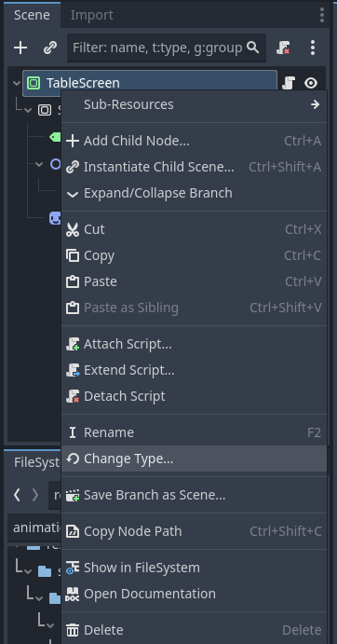Click Save Branch as Scene...
Screen dimensions: 337x644
(x=195, y=495)
